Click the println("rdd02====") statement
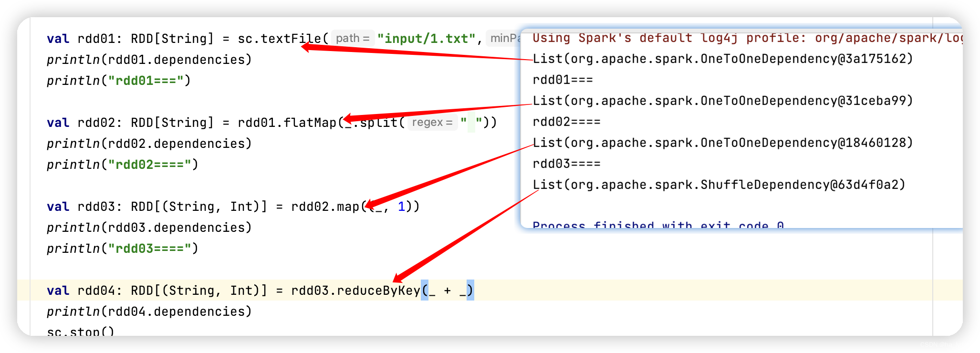 123,165
